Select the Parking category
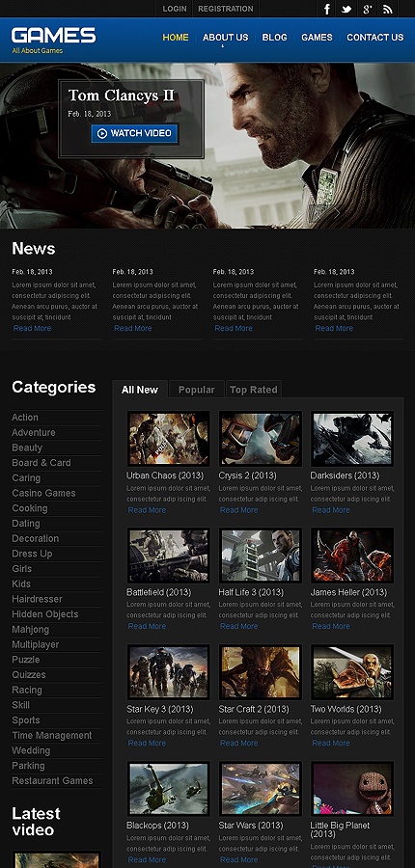 [x=28, y=766]
